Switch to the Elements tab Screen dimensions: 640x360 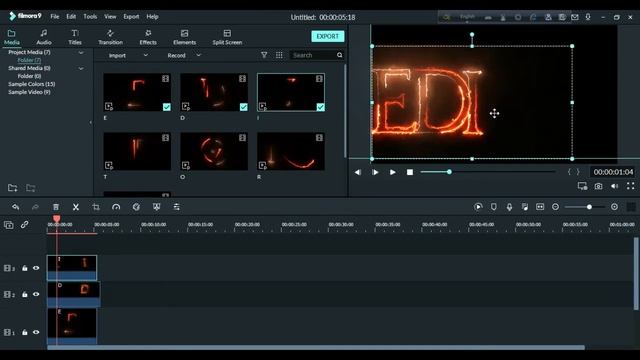pyautogui.click(x=184, y=37)
